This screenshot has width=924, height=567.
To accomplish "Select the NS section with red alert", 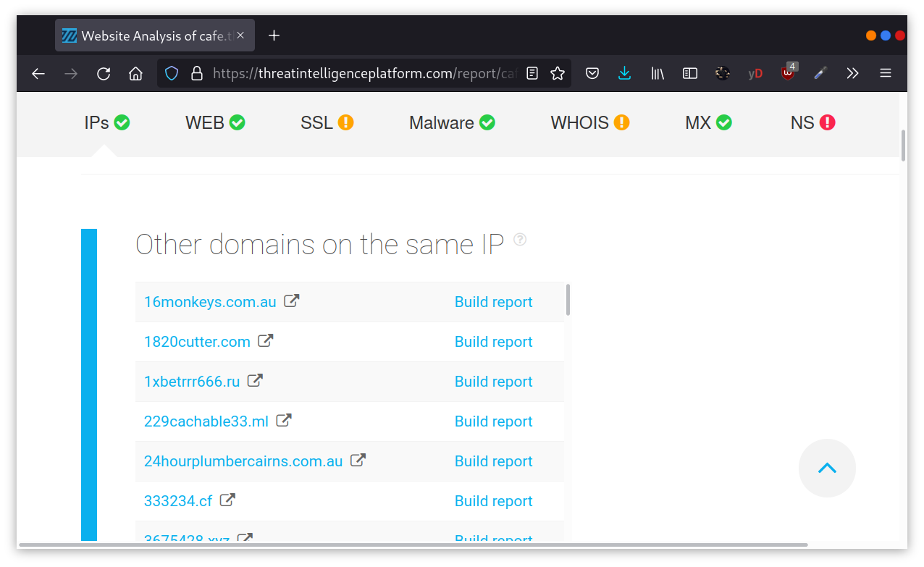I will (x=813, y=122).
